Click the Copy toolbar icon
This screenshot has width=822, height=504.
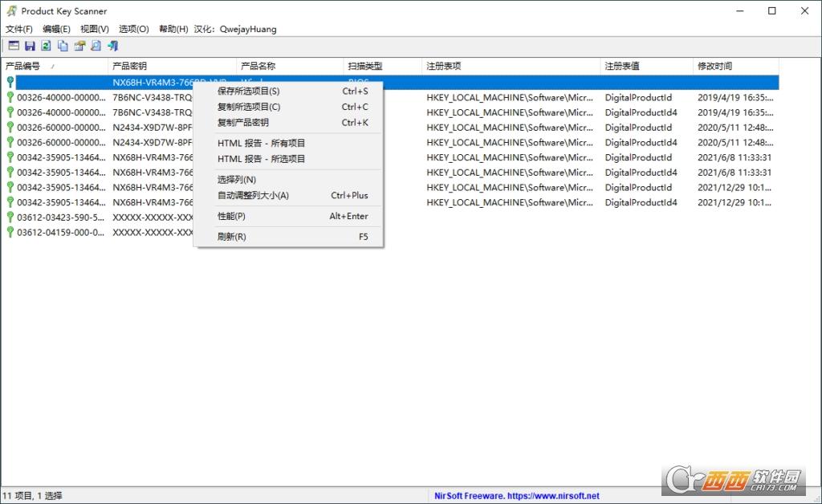tap(63, 46)
